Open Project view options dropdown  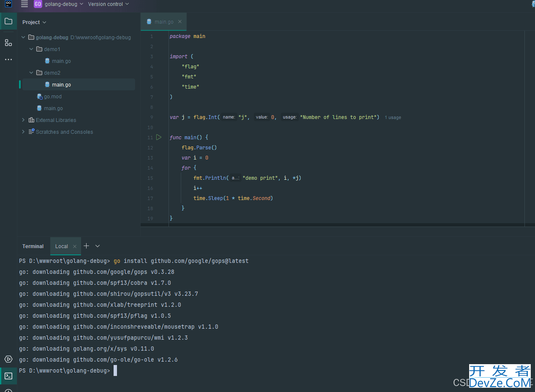(x=34, y=22)
